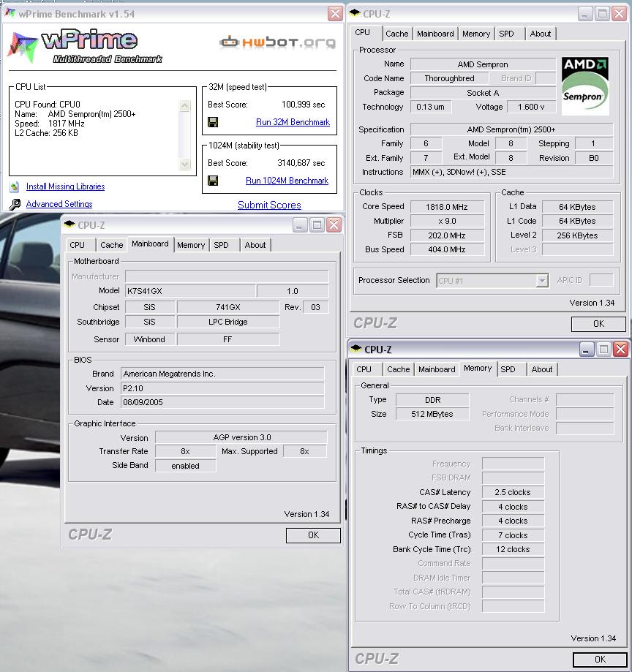Viewport: 632px width, 672px height.
Task: Open Cache tab in bottom-right Memory CPU-Z window
Action: tap(399, 369)
